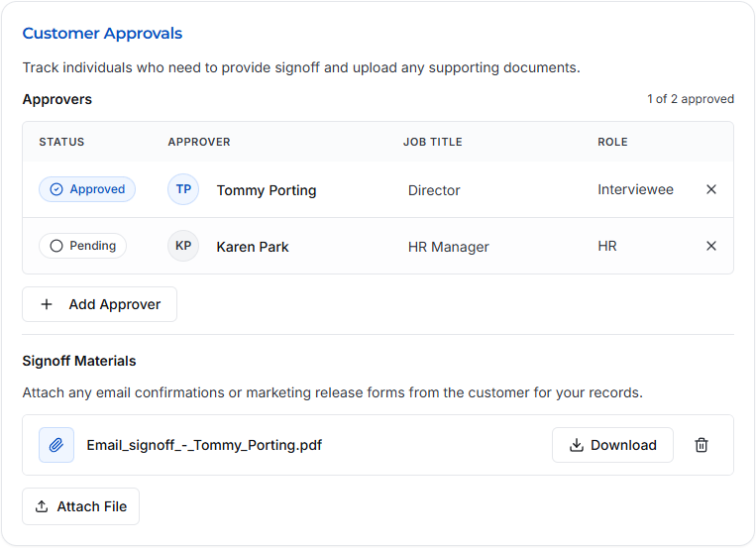Select the Karen Park name
Viewport: 756px width, 548px height.
[253, 247]
